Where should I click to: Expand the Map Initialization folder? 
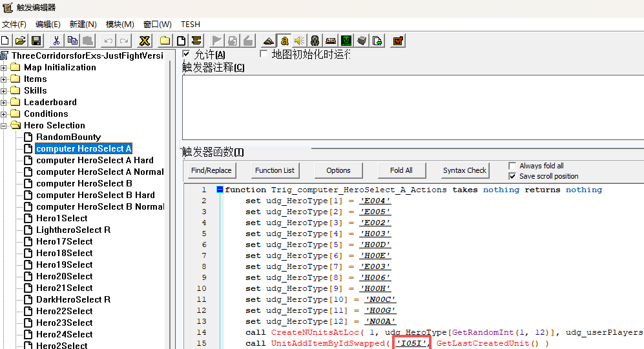(4, 68)
